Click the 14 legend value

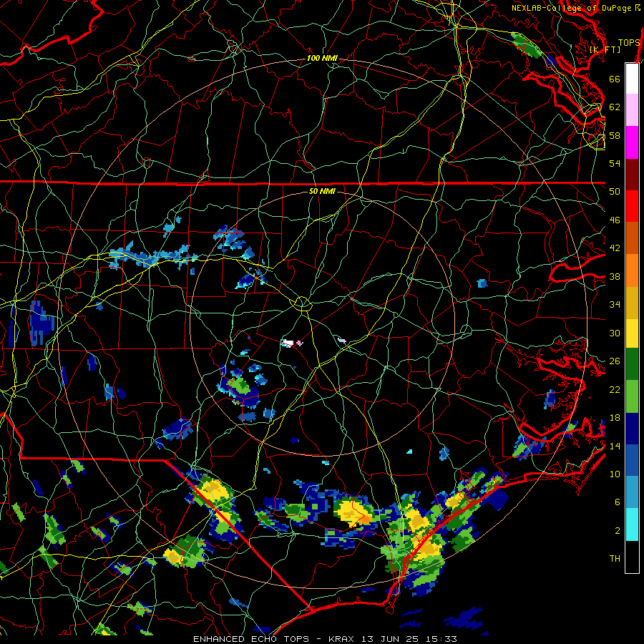615,446
